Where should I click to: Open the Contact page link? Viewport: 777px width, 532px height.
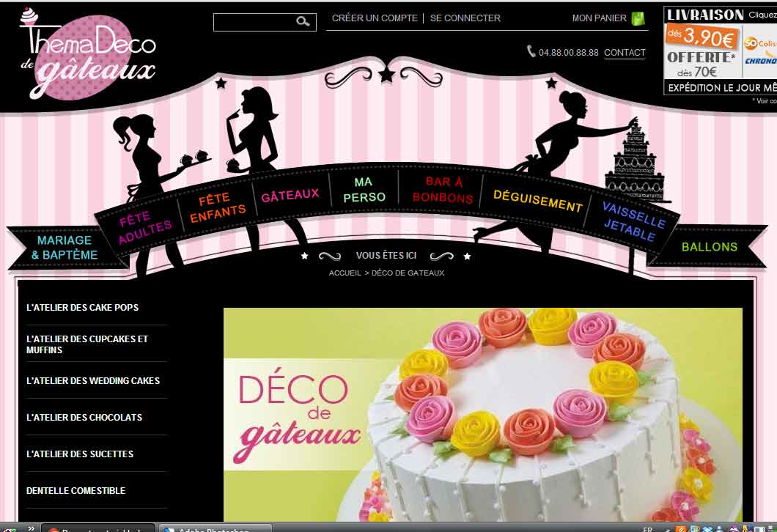pos(625,53)
